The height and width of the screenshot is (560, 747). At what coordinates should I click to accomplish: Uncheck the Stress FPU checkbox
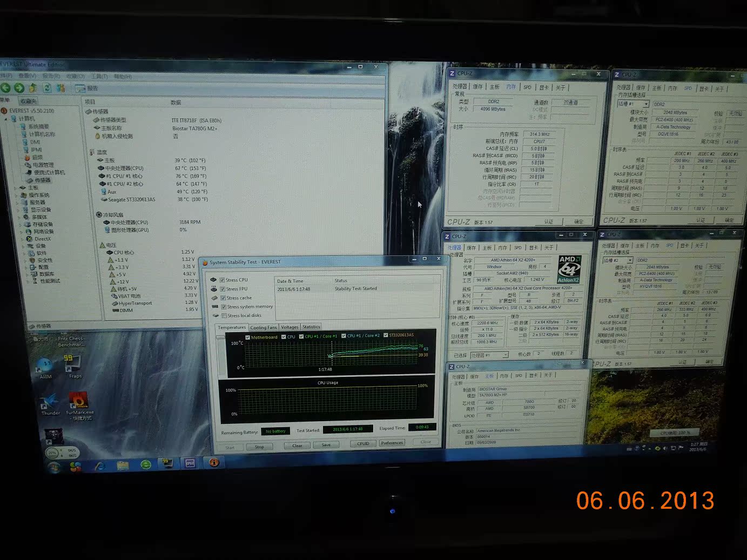[222, 289]
